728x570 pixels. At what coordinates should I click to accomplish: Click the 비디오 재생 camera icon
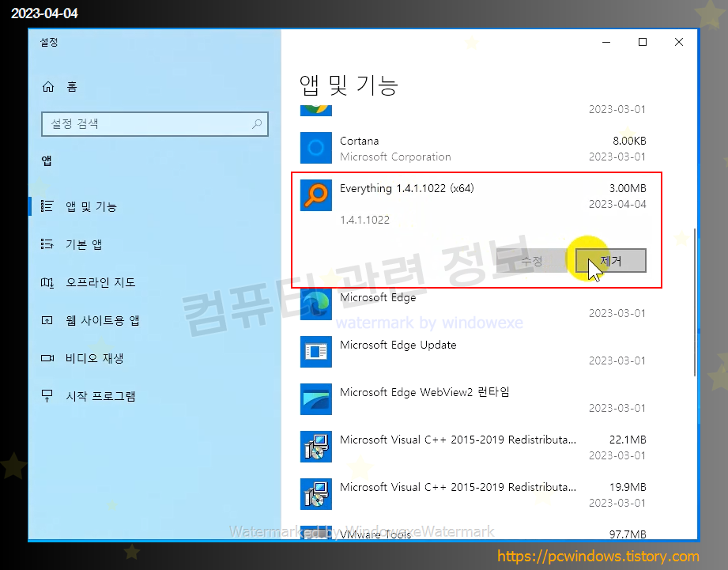pos(47,358)
